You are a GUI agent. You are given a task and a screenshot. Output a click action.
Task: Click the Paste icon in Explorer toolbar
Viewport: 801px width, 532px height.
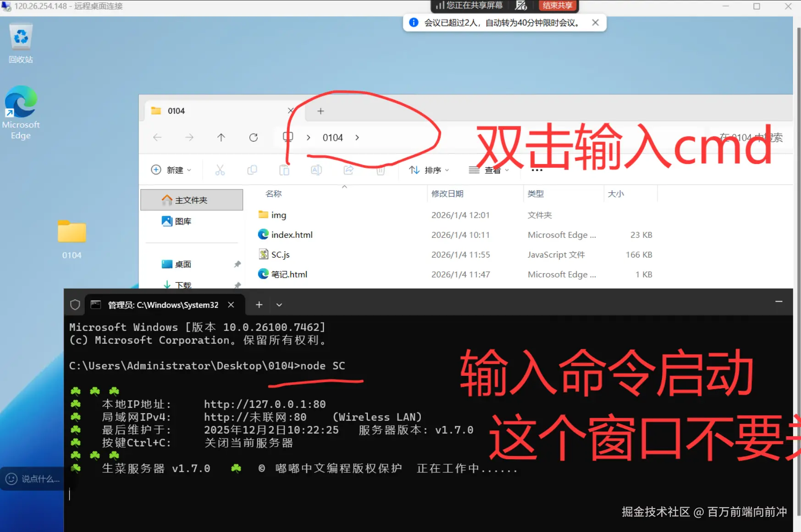(x=284, y=170)
